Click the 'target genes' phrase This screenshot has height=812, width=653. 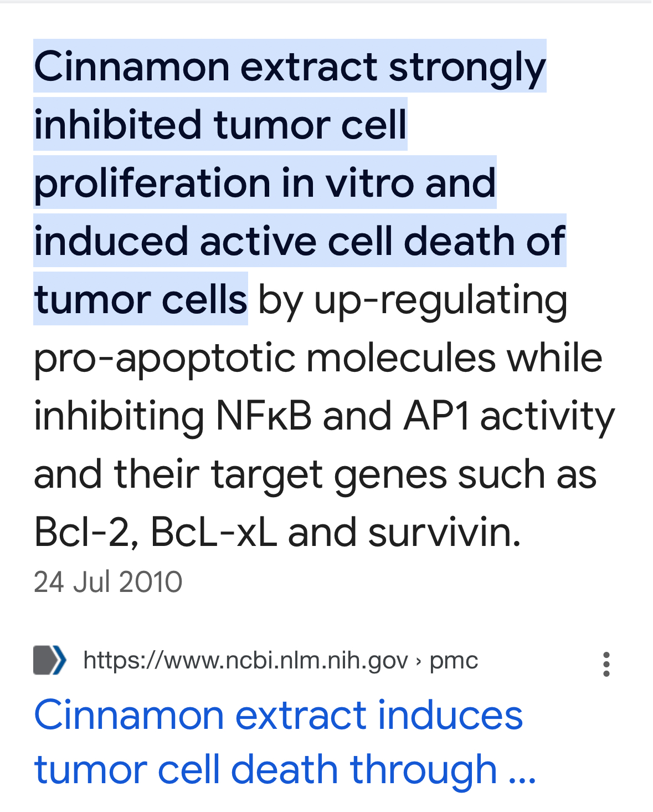coord(329,475)
